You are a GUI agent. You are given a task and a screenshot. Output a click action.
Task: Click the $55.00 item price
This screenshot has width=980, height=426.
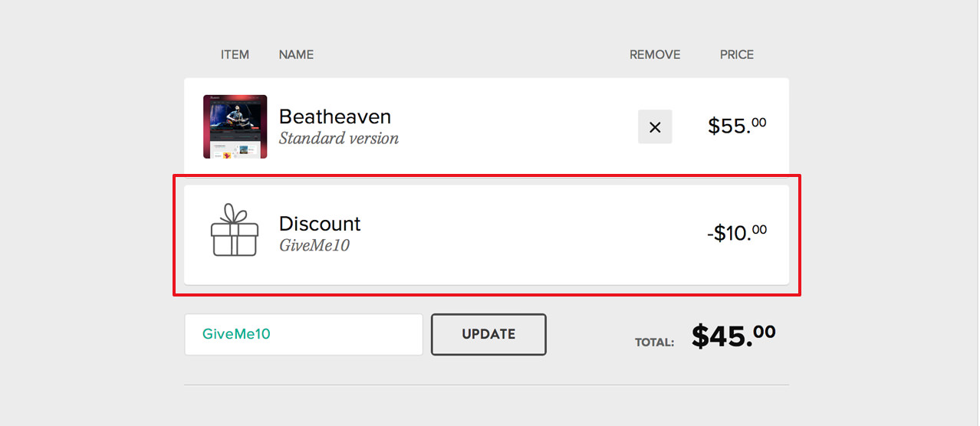click(737, 126)
